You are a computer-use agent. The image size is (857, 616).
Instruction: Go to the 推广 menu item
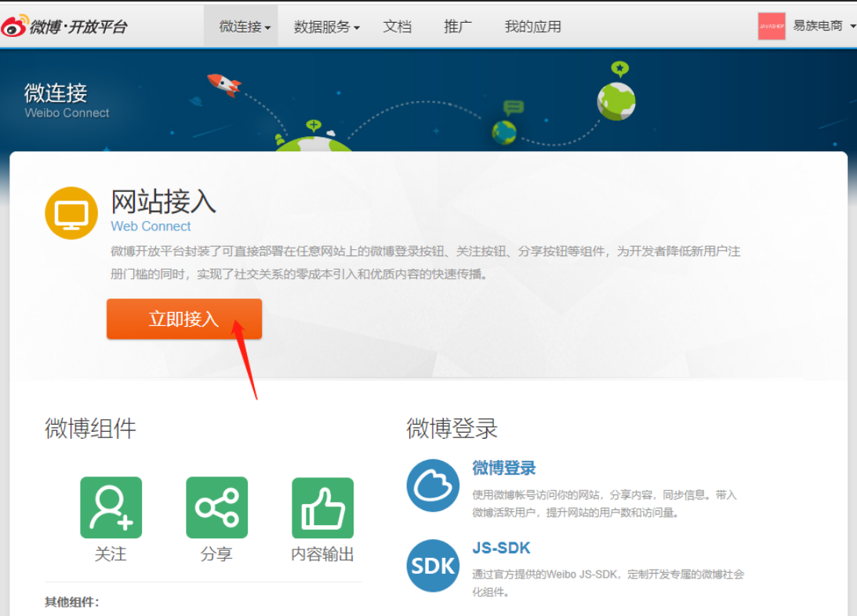[x=458, y=27]
